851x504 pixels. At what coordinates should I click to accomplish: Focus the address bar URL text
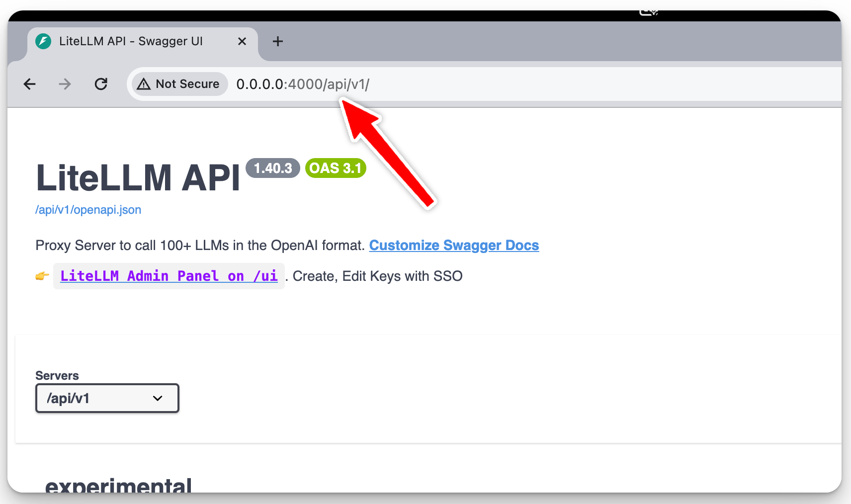[302, 84]
